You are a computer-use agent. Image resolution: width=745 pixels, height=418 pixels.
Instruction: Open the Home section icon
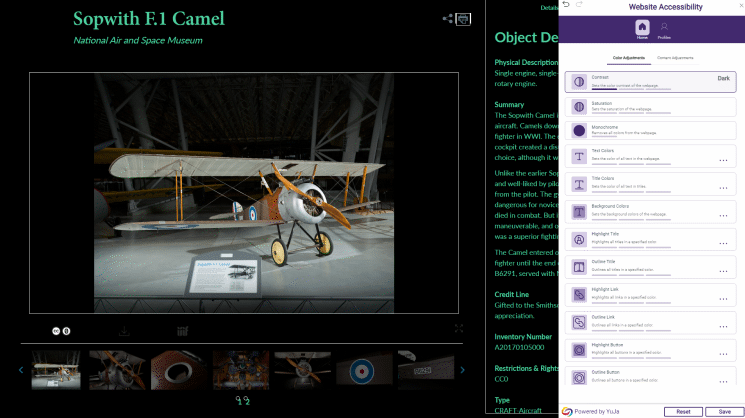tap(642, 29)
